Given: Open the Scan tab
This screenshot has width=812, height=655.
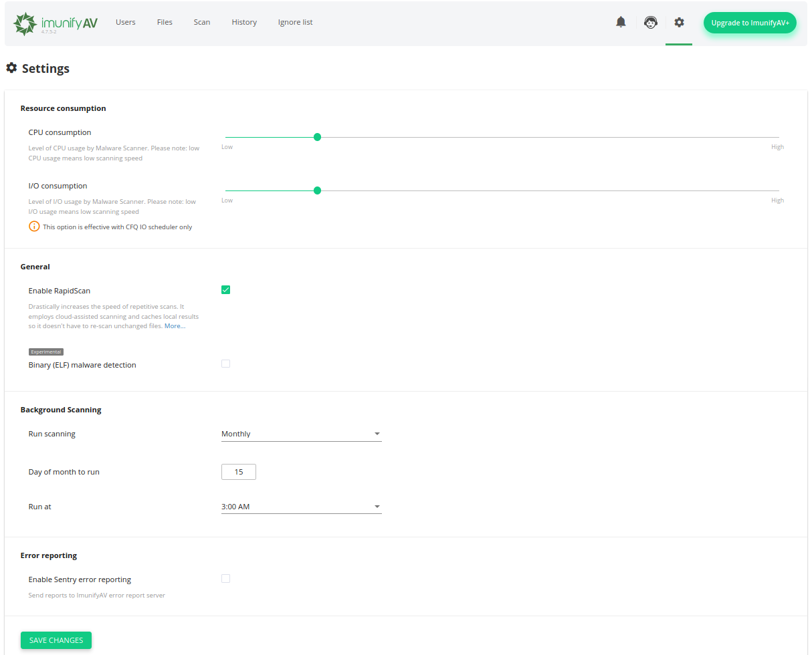Looking at the screenshot, I should click(202, 22).
